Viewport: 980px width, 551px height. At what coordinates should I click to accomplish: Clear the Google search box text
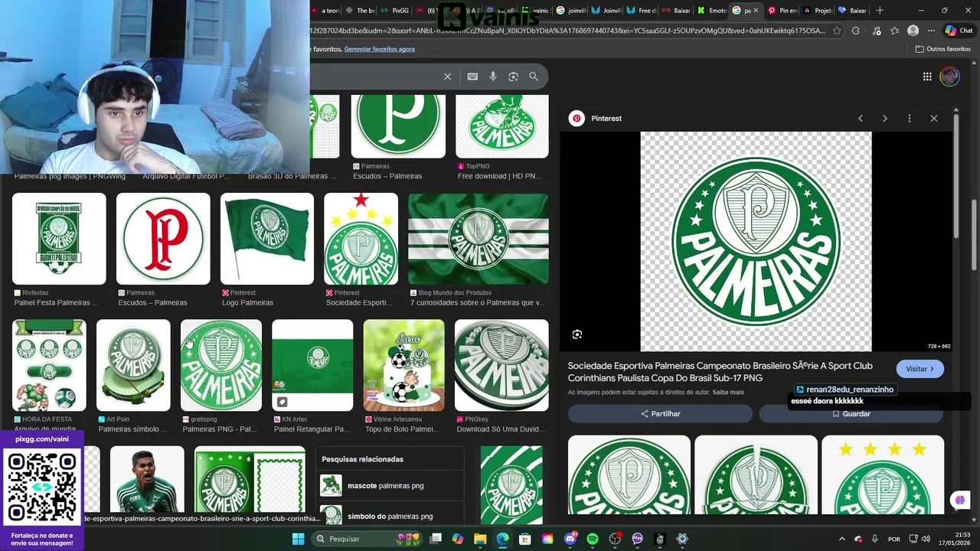point(447,77)
